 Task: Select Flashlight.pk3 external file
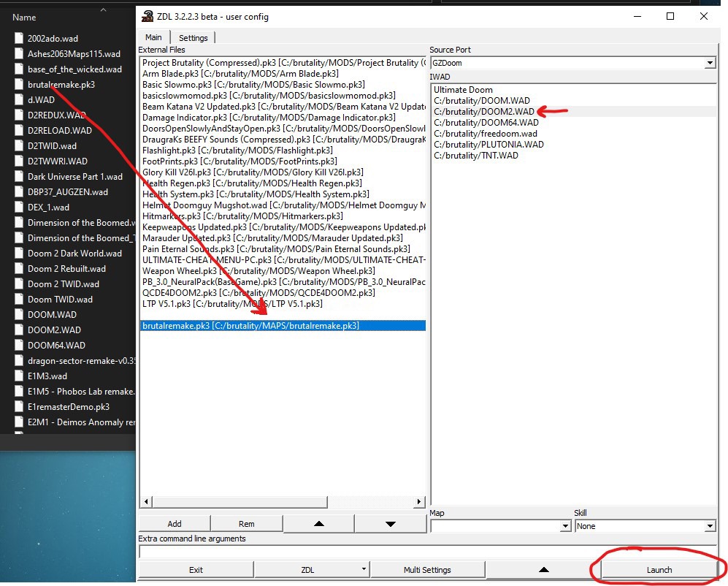click(283, 150)
